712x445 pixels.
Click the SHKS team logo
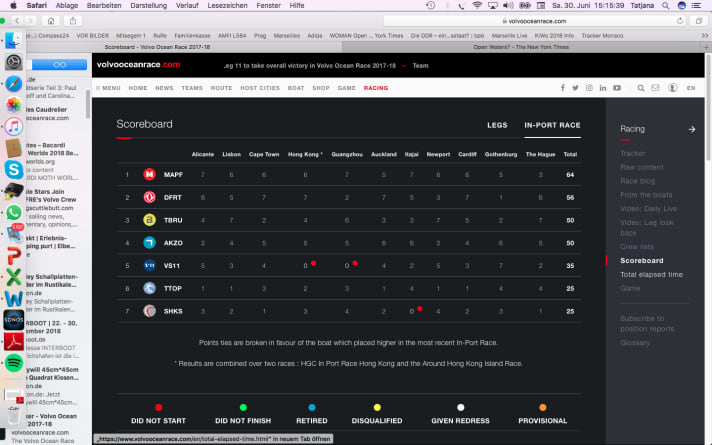point(149,311)
